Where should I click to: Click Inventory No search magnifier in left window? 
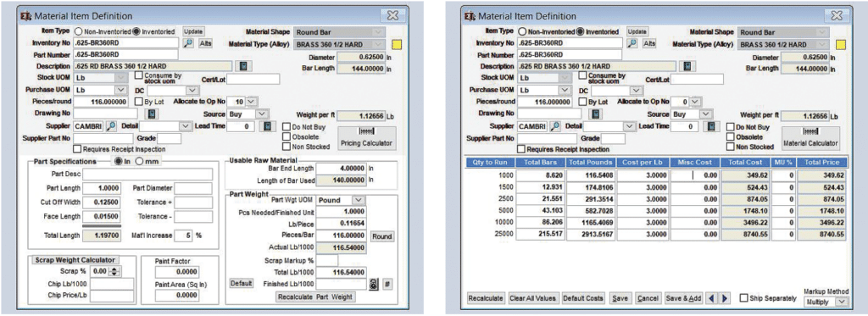pos(188,43)
